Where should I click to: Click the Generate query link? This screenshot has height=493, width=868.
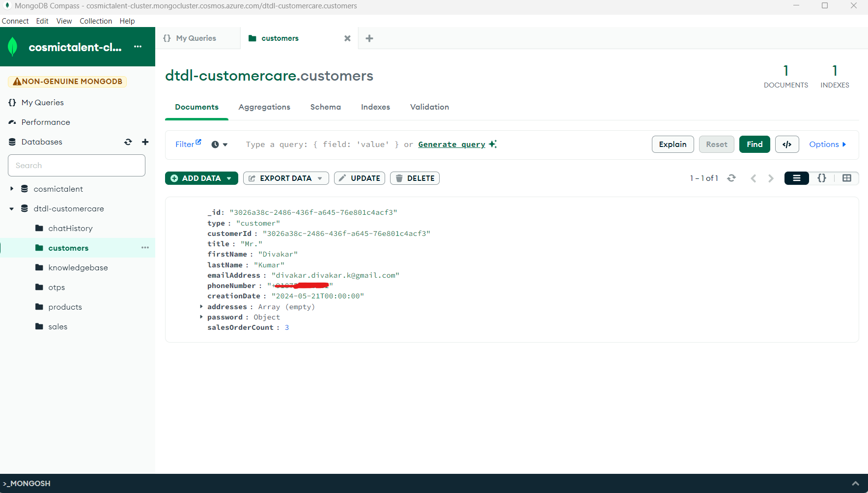pyautogui.click(x=452, y=145)
